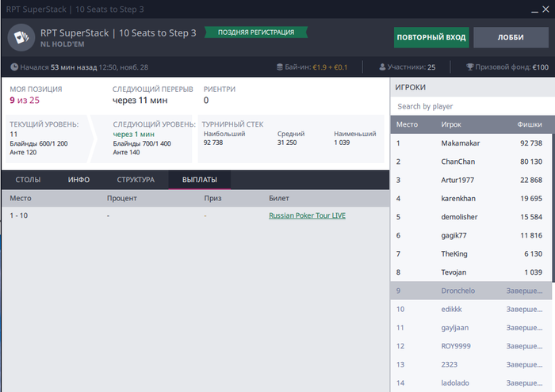The height and width of the screenshot is (392, 555).
Task: Open the ИНФО tab
Action: coord(78,180)
